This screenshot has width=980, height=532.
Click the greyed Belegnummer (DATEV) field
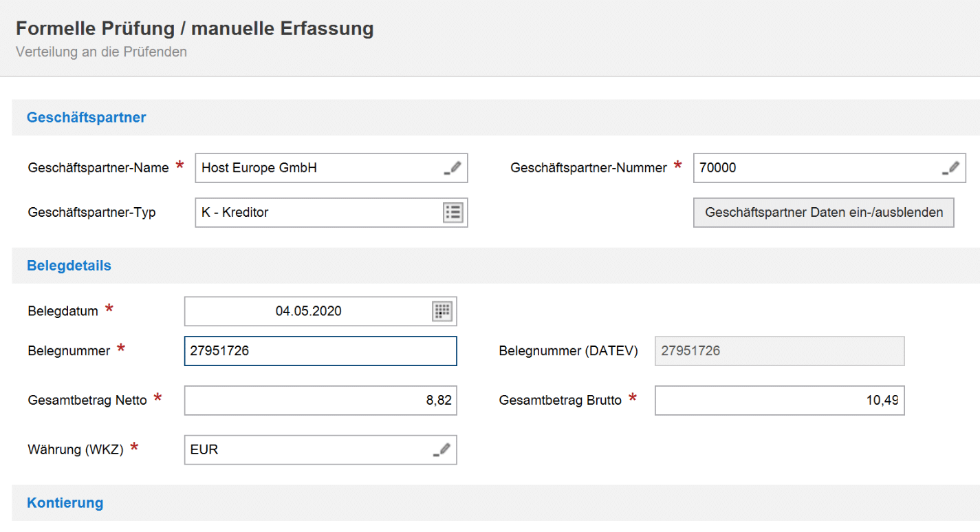778,351
